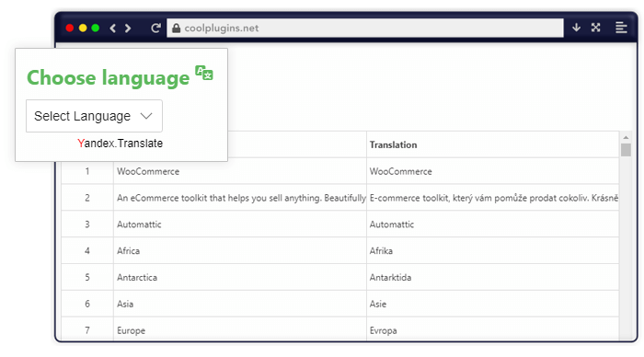The image size is (644, 357).
Task: Click the download arrow icon
Action: click(x=576, y=28)
